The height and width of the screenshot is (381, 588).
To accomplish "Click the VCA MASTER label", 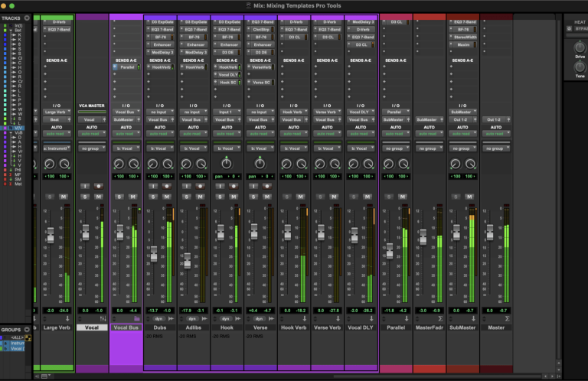I will coord(92,106).
